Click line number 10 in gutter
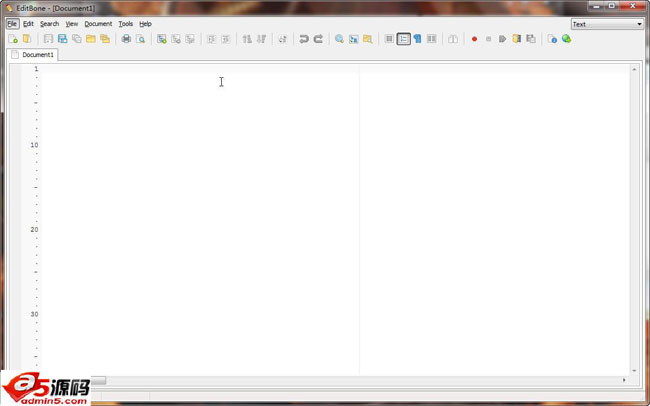 click(x=34, y=145)
